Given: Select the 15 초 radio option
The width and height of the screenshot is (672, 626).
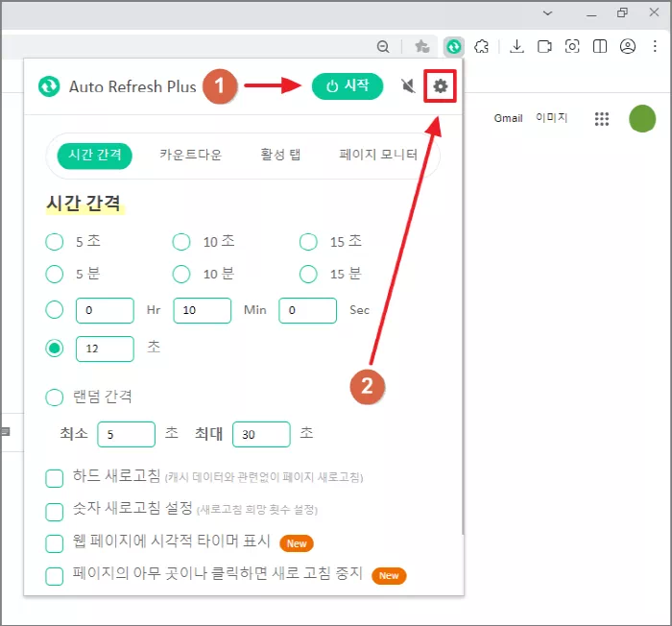Looking at the screenshot, I should tap(308, 242).
